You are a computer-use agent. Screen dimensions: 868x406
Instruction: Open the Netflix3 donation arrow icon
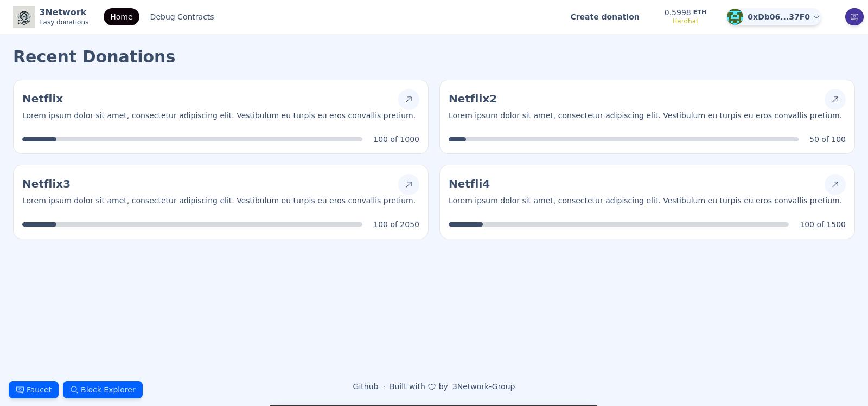coord(409,184)
